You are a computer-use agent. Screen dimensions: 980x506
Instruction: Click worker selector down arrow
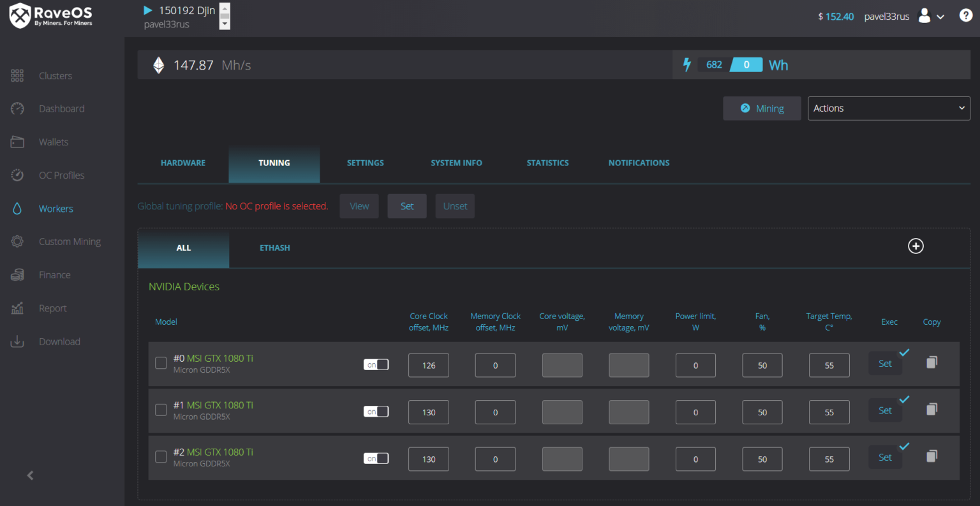coord(225,24)
